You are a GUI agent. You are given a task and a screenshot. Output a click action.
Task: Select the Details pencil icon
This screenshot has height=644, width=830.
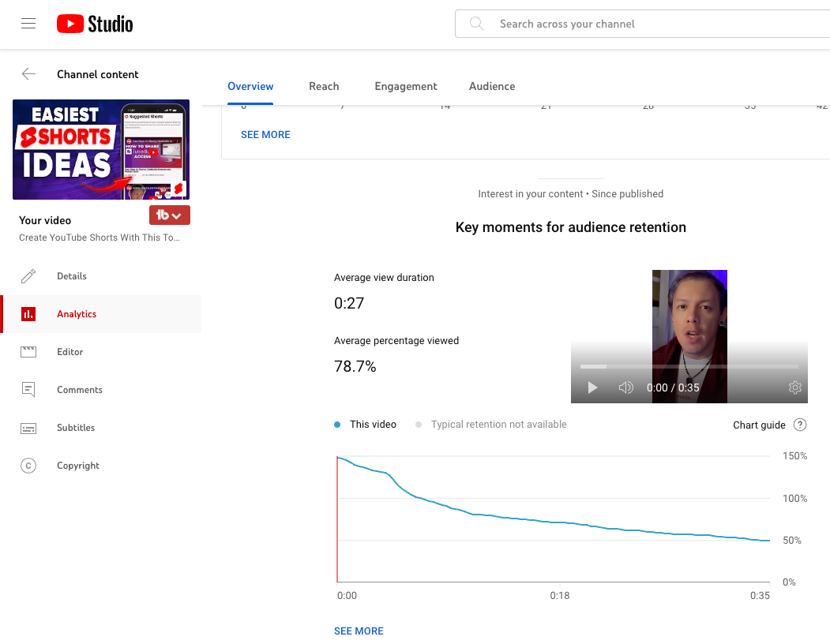(28, 275)
